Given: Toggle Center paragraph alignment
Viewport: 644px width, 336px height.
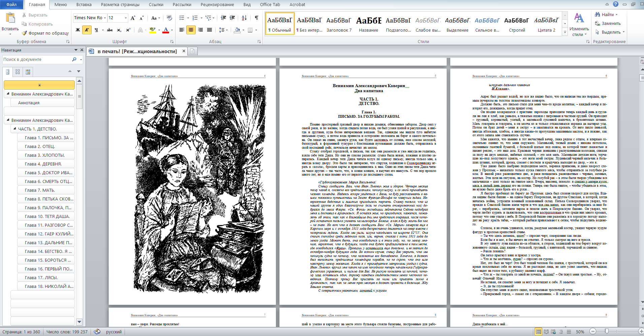Looking at the screenshot, I should [x=191, y=30].
